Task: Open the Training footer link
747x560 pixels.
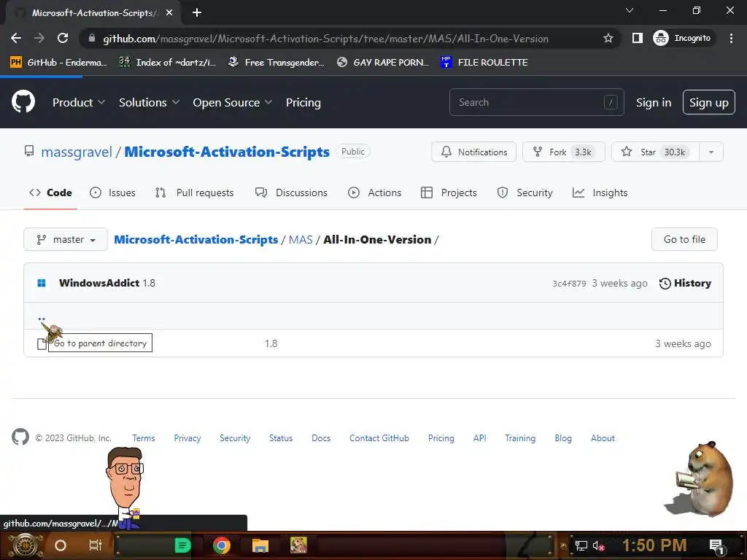Action: (x=519, y=438)
